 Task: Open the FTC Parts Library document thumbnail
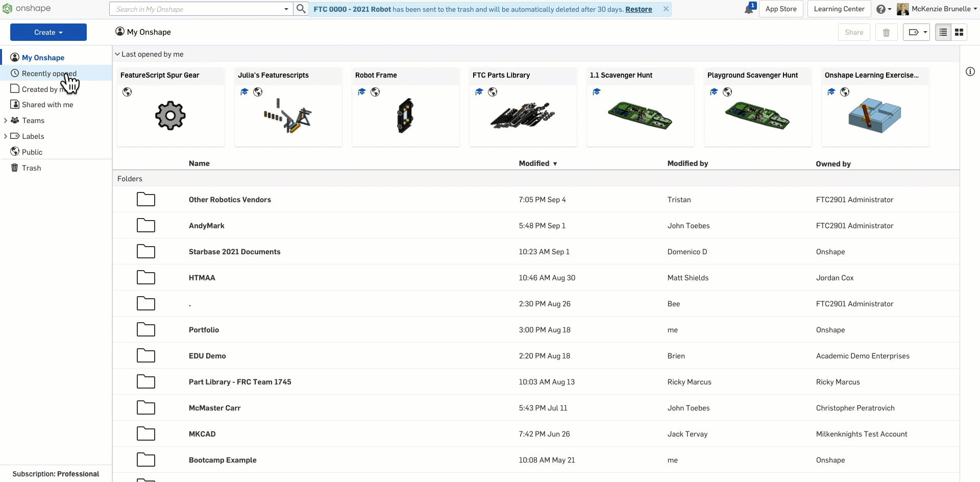pyautogui.click(x=523, y=115)
